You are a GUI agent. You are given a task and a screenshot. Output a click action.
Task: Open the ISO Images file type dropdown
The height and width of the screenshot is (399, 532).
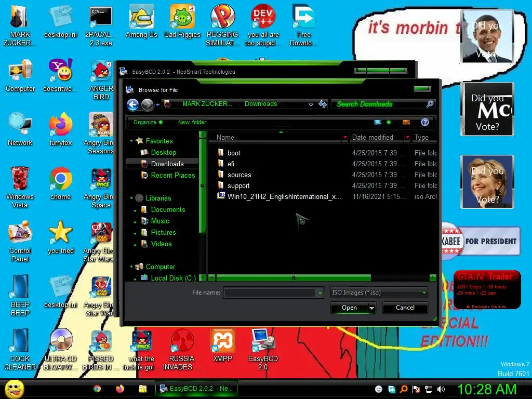[x=379, y=292]
